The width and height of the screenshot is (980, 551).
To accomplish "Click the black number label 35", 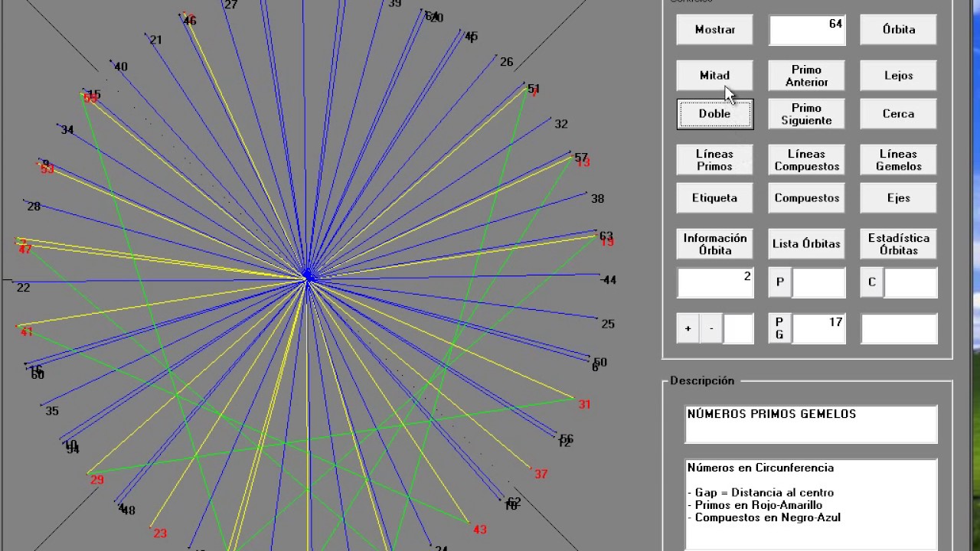I will [x=52, y=411].
